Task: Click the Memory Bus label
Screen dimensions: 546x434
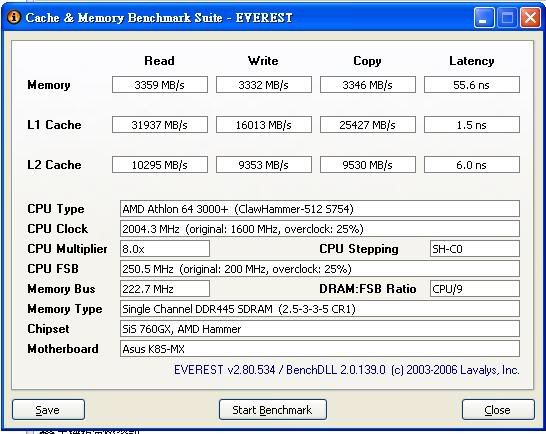Action: coord(61,289)
